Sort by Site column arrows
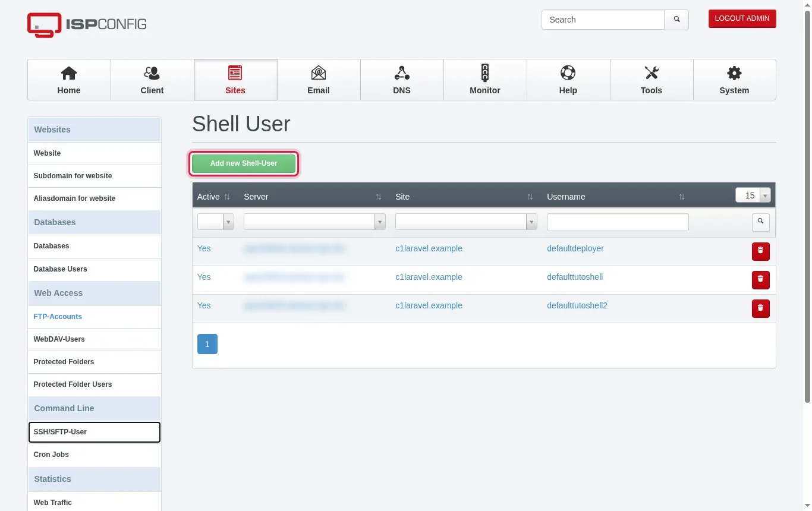The width and height of the screenshot is (812, 511). coord(530,197)
